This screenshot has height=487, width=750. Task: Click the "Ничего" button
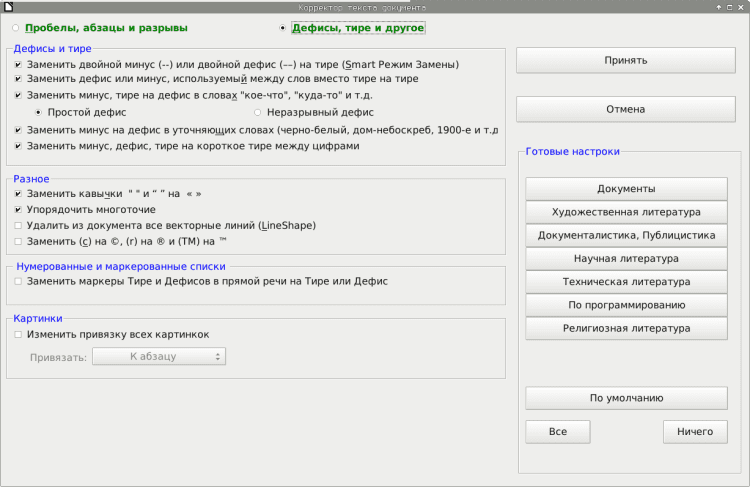coord(695,432)
